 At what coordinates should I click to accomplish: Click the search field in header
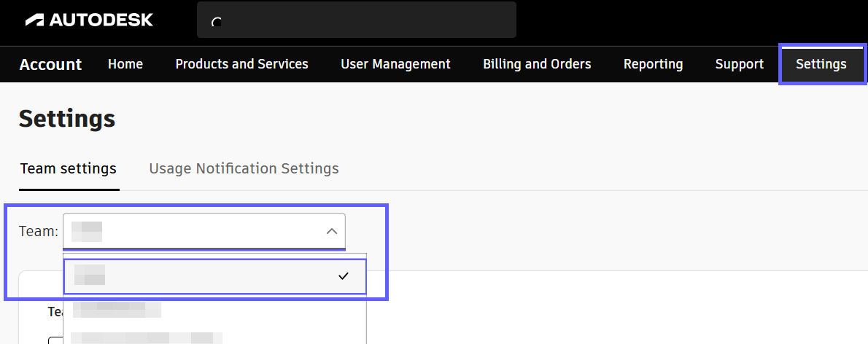click(x=357, y=20)
